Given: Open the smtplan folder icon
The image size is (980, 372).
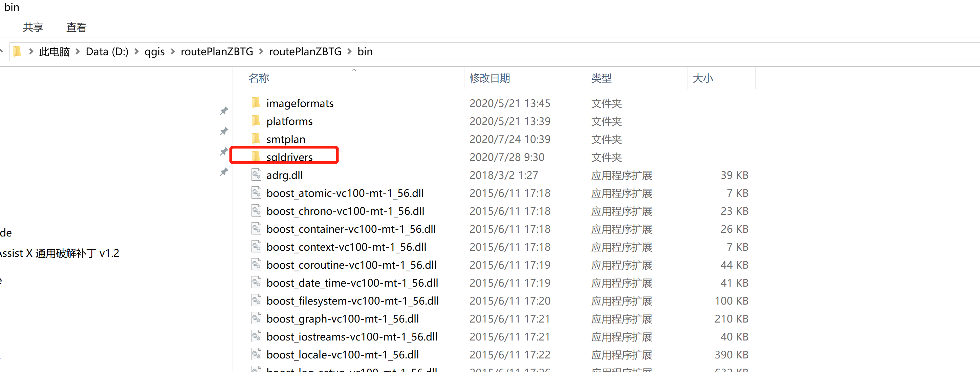Looking at the screenshot, I should [x=256, y=139].
